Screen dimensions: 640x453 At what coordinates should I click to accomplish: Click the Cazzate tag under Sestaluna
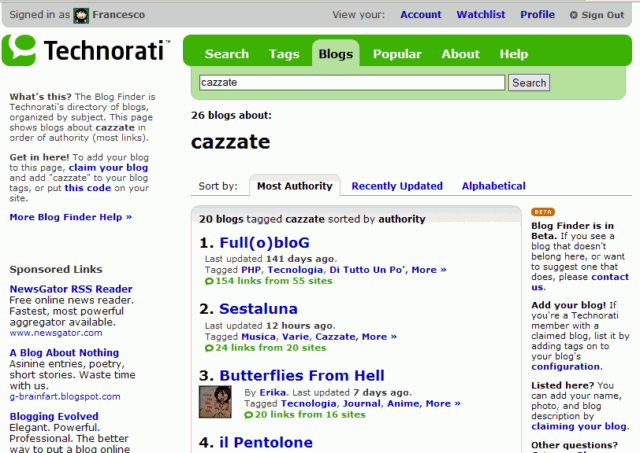(335, 337)
